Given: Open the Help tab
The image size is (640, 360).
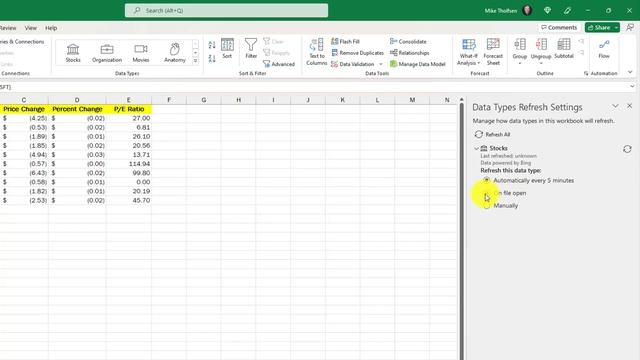Looking at the screenshot, I should click(x=51, y=28).
